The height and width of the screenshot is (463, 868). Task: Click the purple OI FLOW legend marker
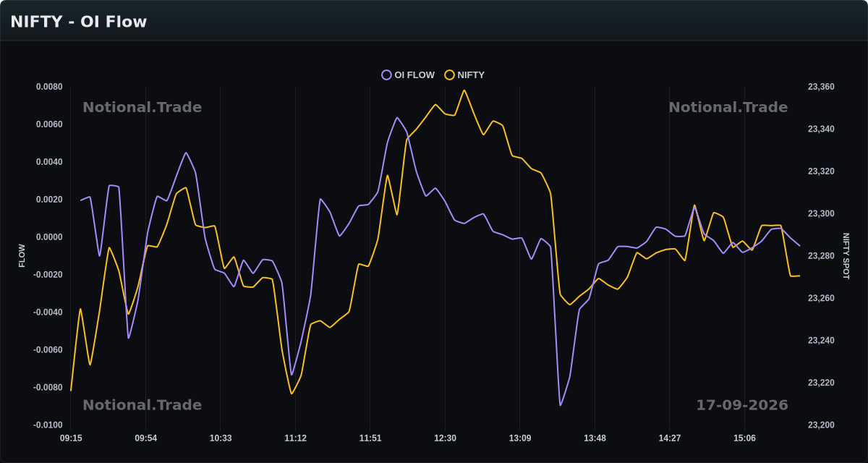[386, 75]
